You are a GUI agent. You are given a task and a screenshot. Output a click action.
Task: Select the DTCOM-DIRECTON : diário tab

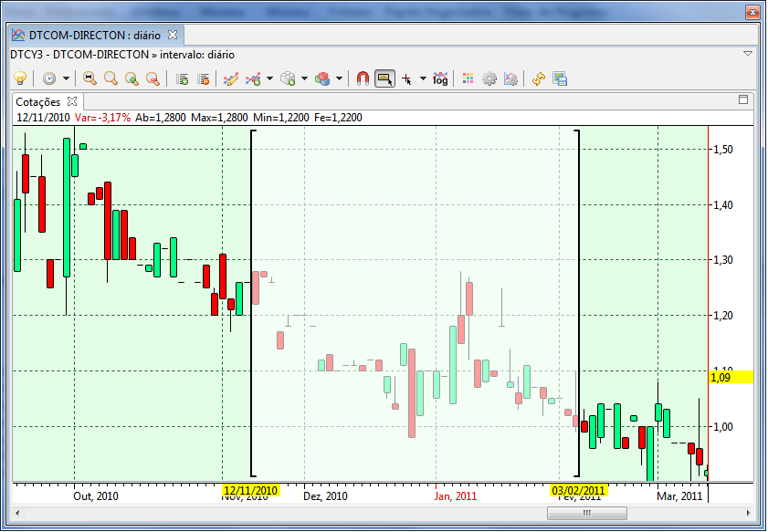coord(95,36)
